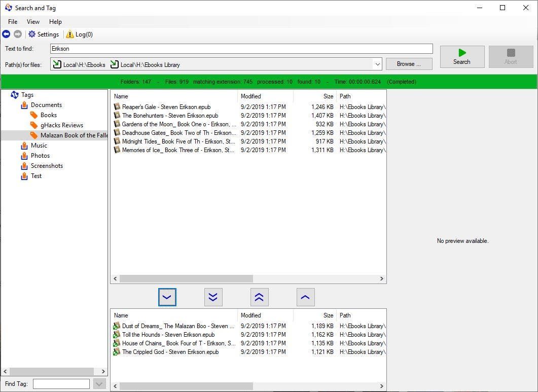Select the Music tag category
538x392 pixels.
point(39,146)
